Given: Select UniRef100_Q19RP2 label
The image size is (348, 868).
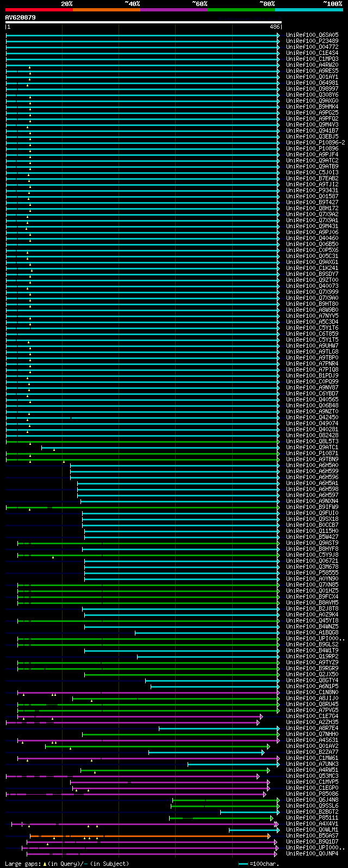Looking at the screenshot, I should click(312, 656).
